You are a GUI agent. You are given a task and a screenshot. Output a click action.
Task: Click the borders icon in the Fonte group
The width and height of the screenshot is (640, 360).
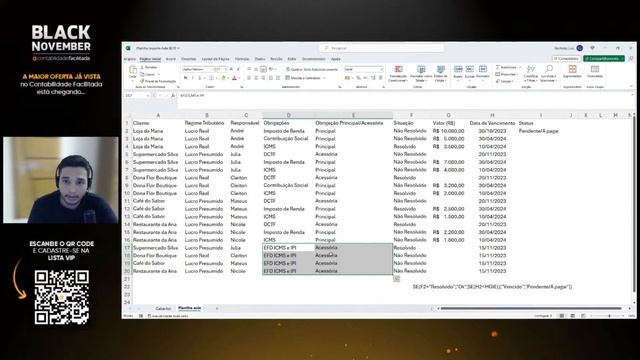(x=211, y=78)
